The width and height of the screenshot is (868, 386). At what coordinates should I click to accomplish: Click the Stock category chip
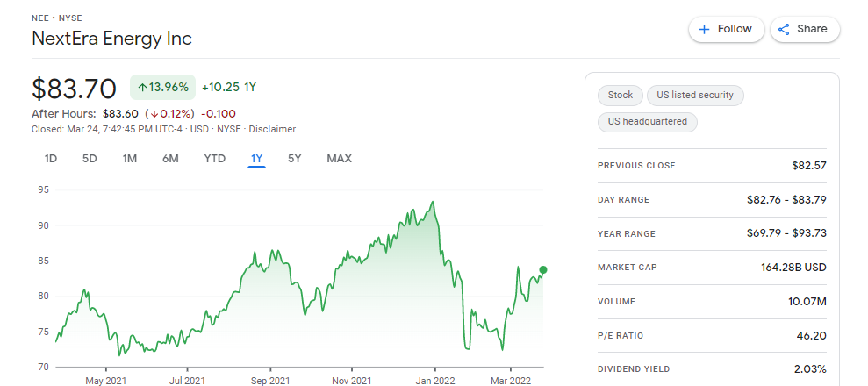620,95
